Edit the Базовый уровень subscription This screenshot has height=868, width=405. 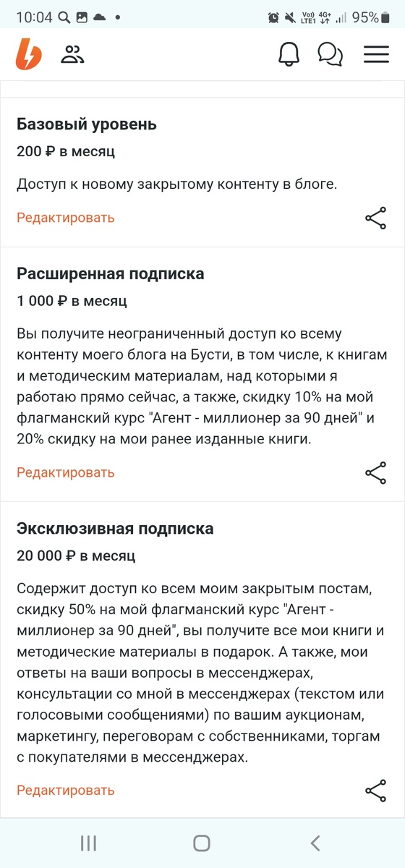(x=66, y=218)
